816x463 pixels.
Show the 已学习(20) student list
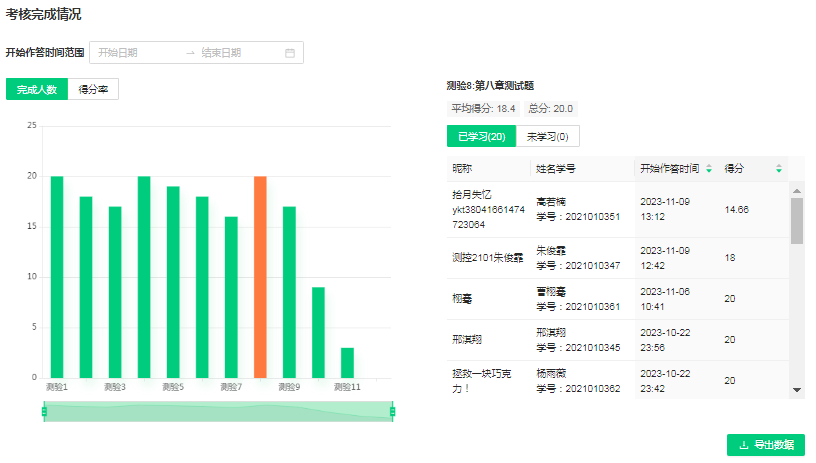pyautogui.click(x=481, y=137)
